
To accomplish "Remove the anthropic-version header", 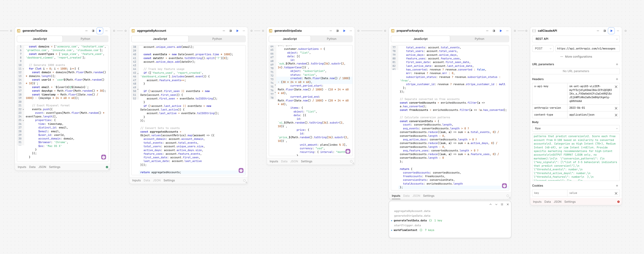I will tap(616, 108).
